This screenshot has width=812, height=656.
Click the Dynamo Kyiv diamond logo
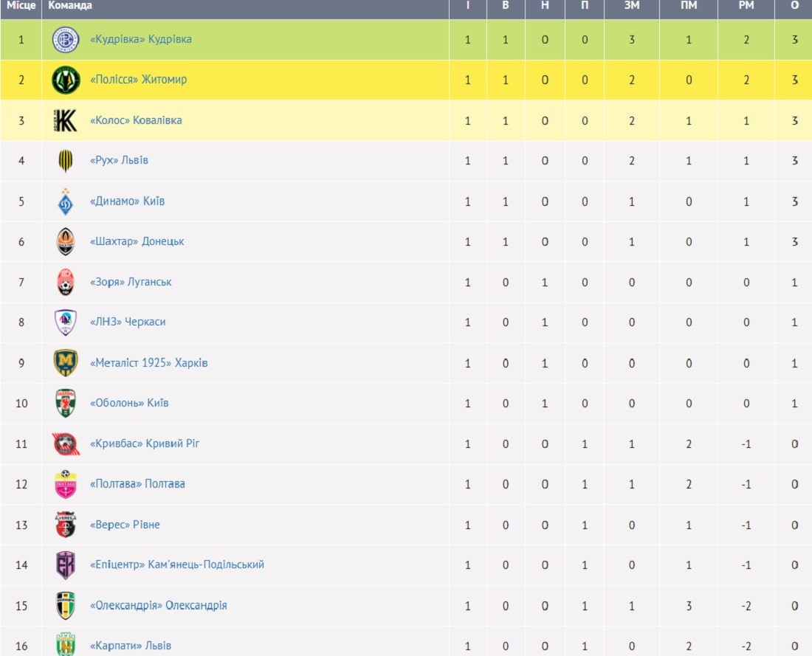pos(66,201)
